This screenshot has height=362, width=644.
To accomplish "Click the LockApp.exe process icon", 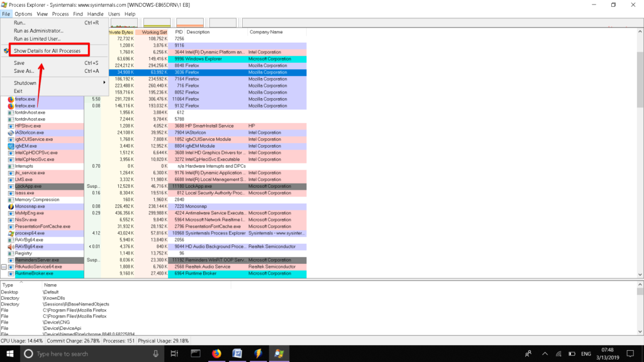I will tap(11, 186).
